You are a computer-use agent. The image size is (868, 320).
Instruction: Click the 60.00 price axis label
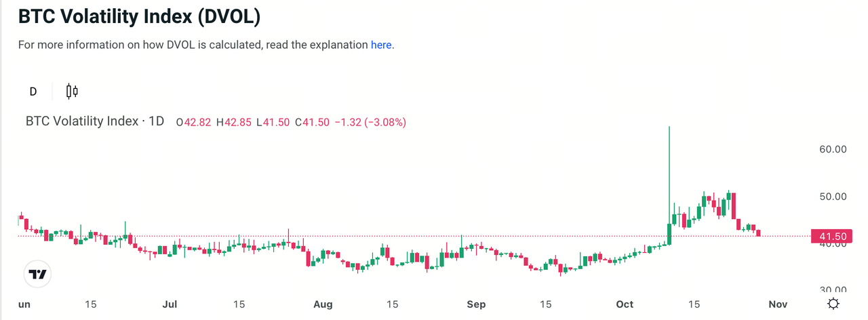pos(832,149)
